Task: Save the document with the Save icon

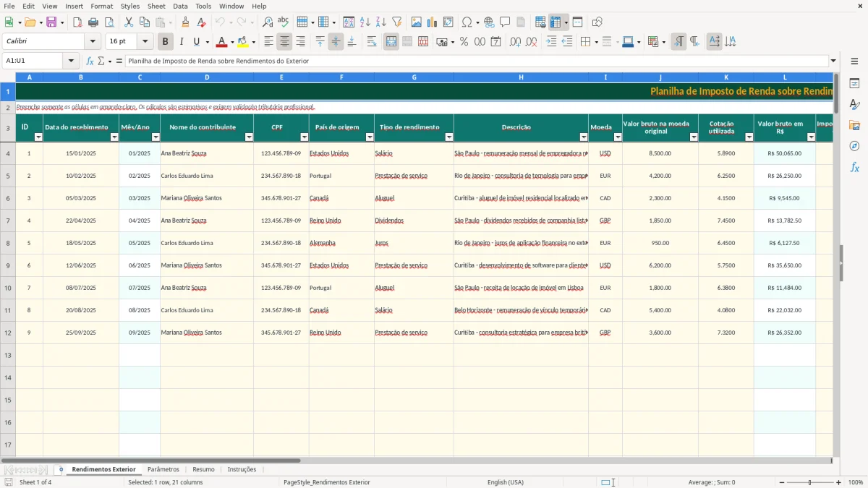Action: [51, 22]
